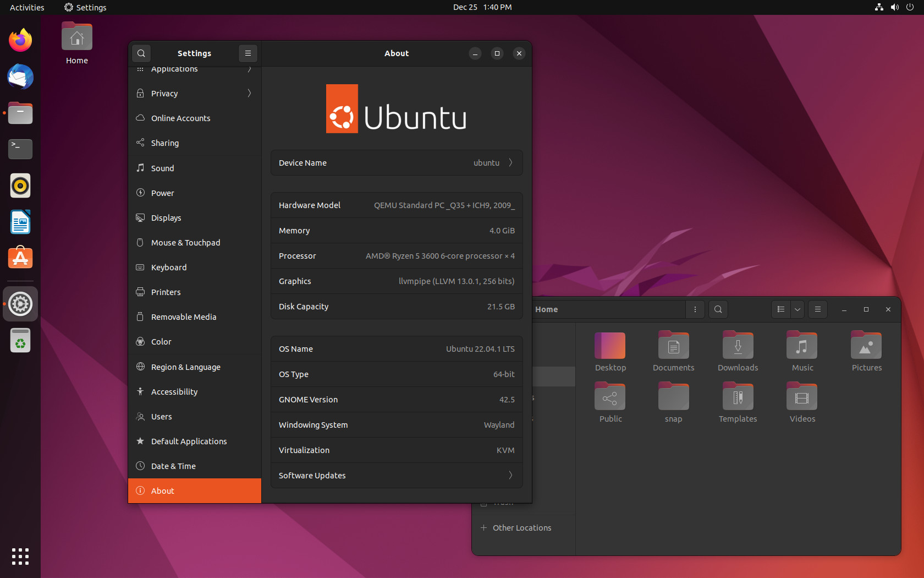Open the Music folder in Files
This screenshot has height=578, width=924.
(x=802, y=352)
